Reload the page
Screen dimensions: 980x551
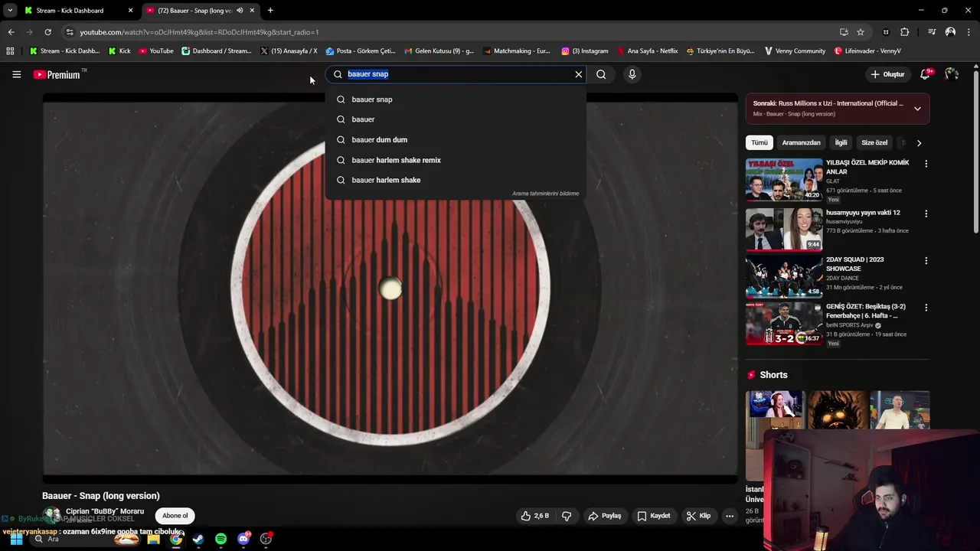47,32
